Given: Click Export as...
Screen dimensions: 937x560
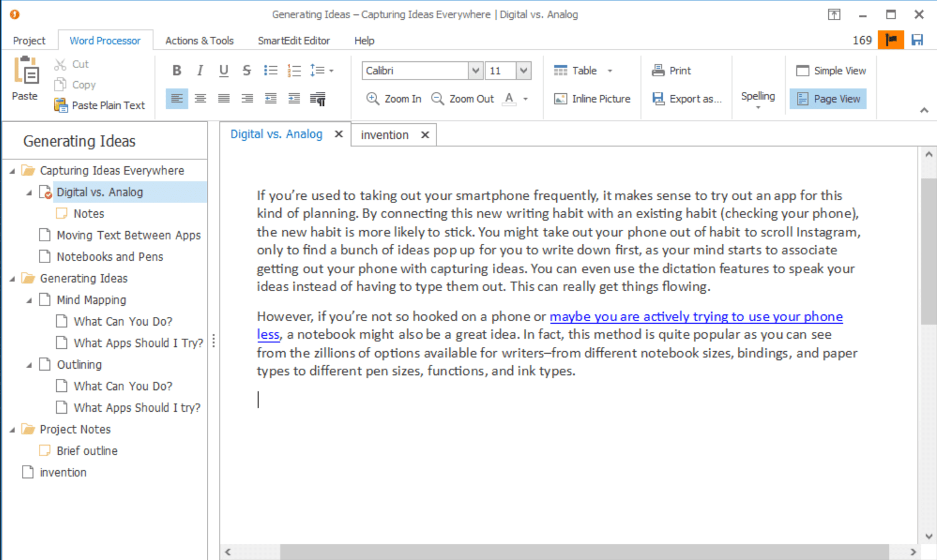Looking at the screenshot, I should pos(687,99).
